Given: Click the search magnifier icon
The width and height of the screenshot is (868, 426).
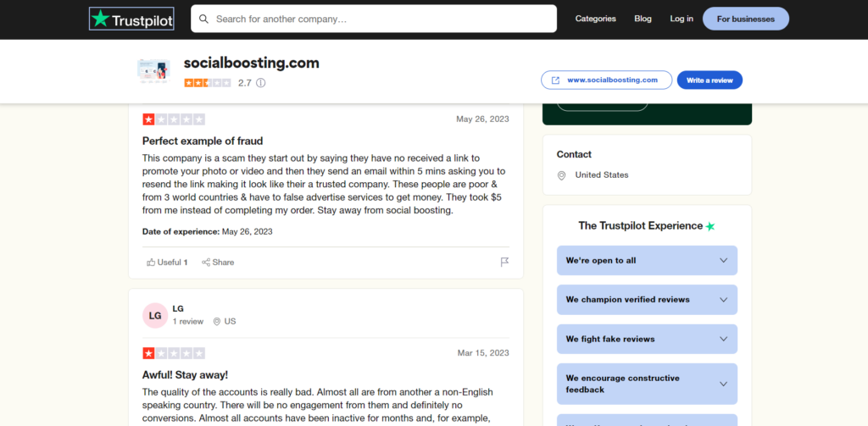Looking at the screenshot, I should click(203, 19).
